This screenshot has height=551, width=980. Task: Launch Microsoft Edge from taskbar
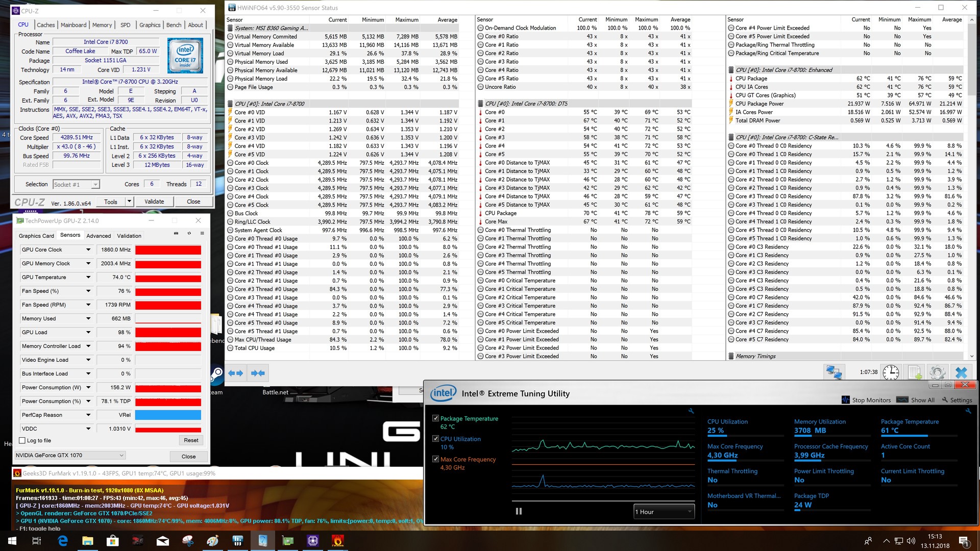pyautogui.click(x=63, y=541)
